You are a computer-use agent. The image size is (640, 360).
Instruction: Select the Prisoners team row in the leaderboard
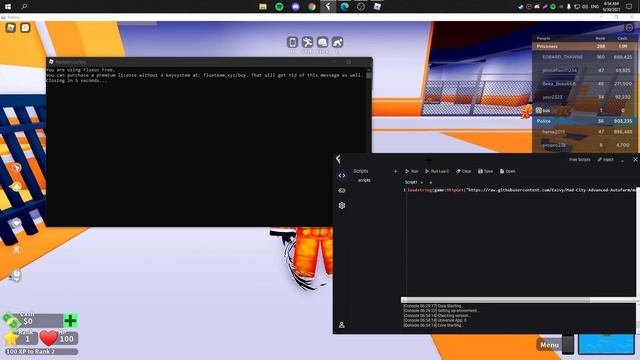click(584, 47)
